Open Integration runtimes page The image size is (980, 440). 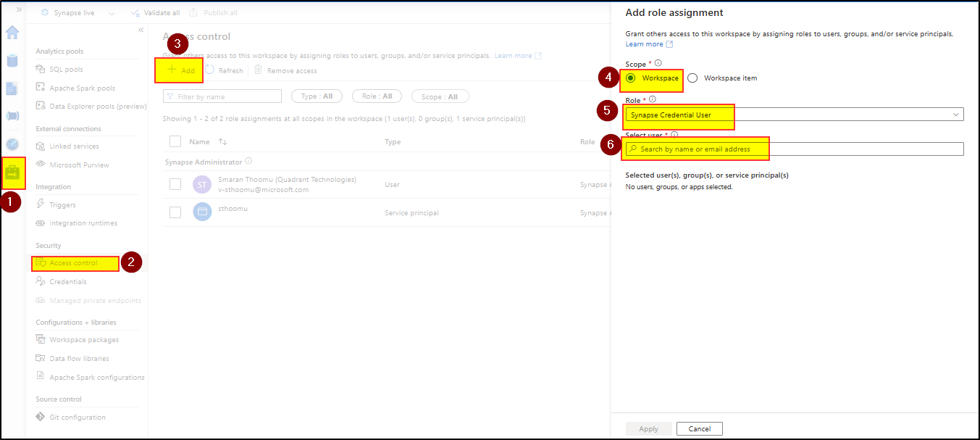(x=83, y=223)
